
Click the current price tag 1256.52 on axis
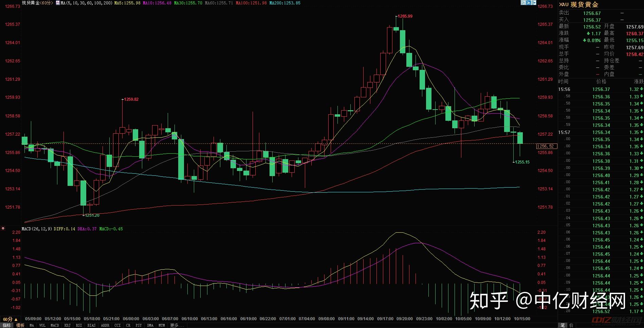(547, 146)
